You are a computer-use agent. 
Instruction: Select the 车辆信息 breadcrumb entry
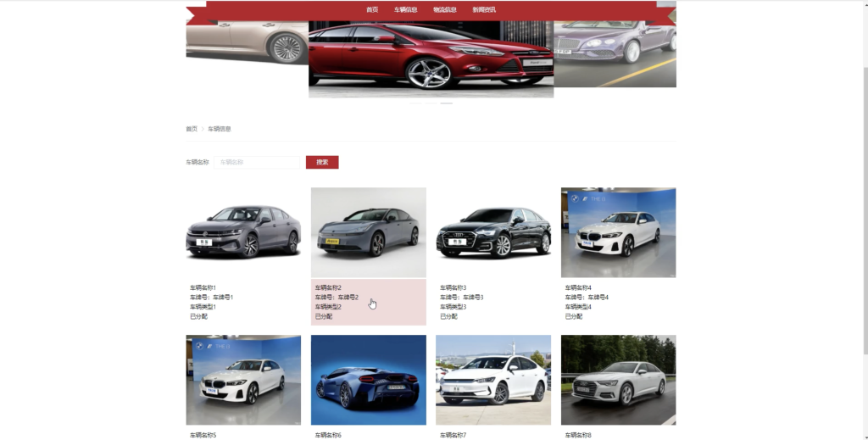(x=220, y=129)
